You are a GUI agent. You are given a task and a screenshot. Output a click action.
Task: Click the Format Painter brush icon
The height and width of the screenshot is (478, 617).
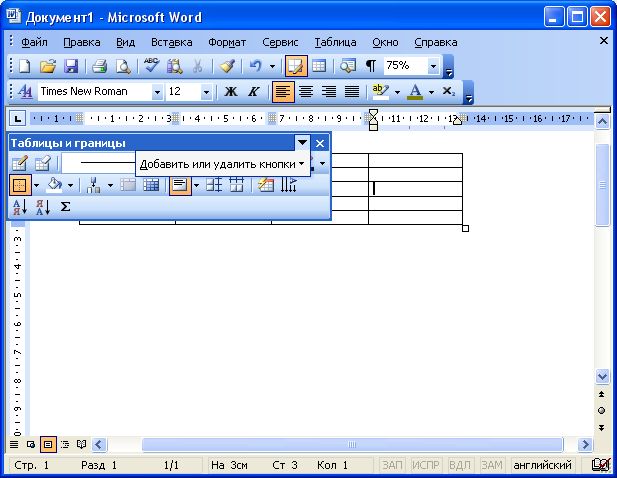[227, 66]
